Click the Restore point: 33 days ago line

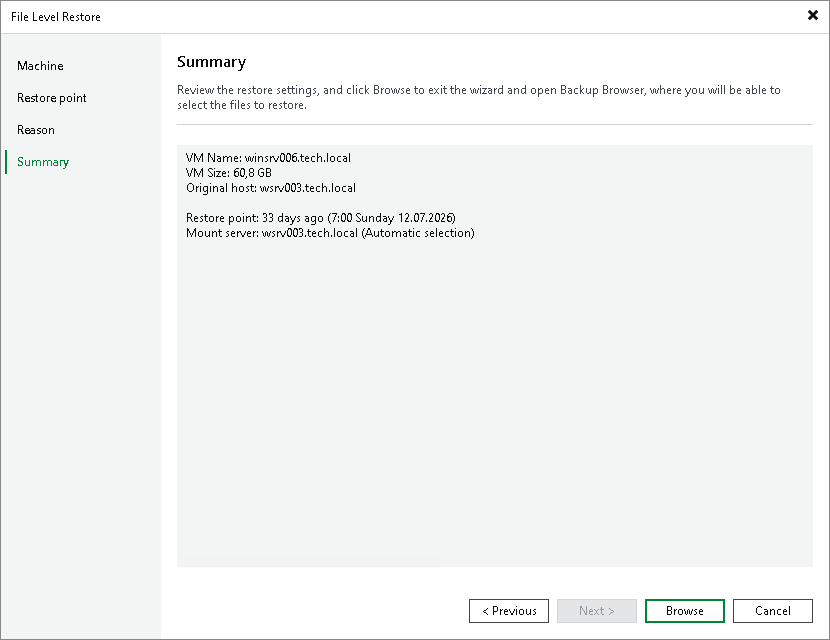321,218
